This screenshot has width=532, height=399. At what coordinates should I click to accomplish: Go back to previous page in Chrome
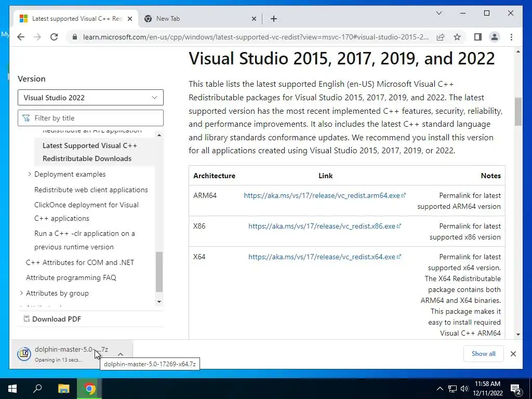pyautogui.click(x=21, y=37)
